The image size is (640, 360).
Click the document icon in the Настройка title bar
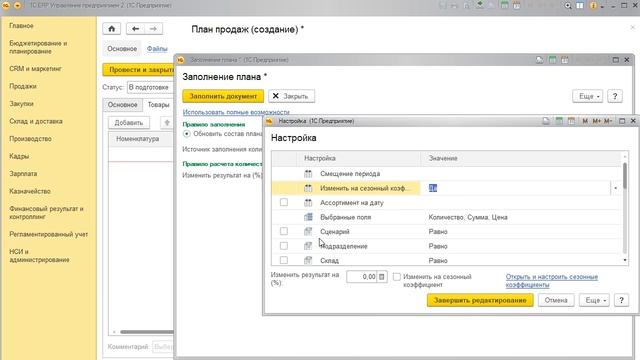pos(546,121)
